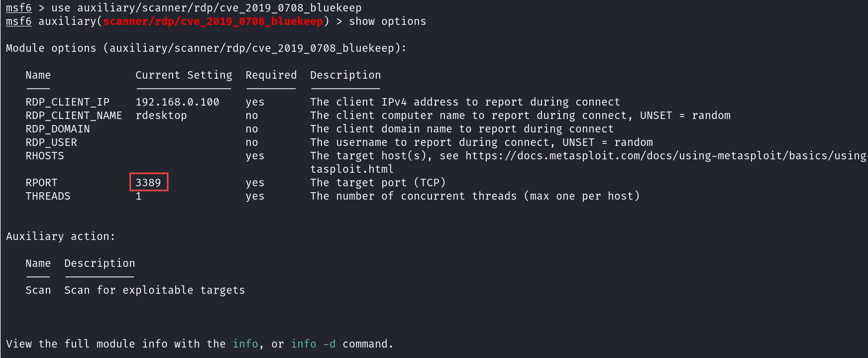The image size is (868, 358).
Task: Click the RDP_USER option name
Action: pyautogui.click(x=51, y=142)
